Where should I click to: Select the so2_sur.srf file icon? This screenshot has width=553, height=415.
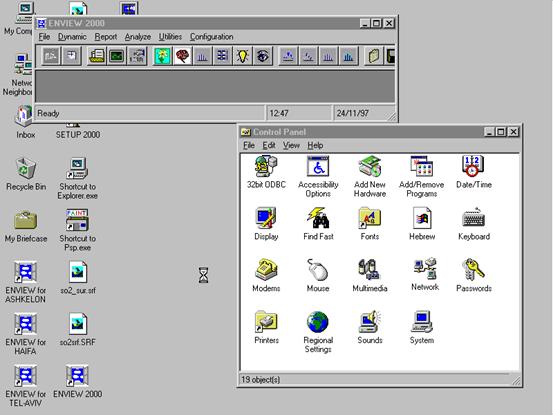pos(78,277)
